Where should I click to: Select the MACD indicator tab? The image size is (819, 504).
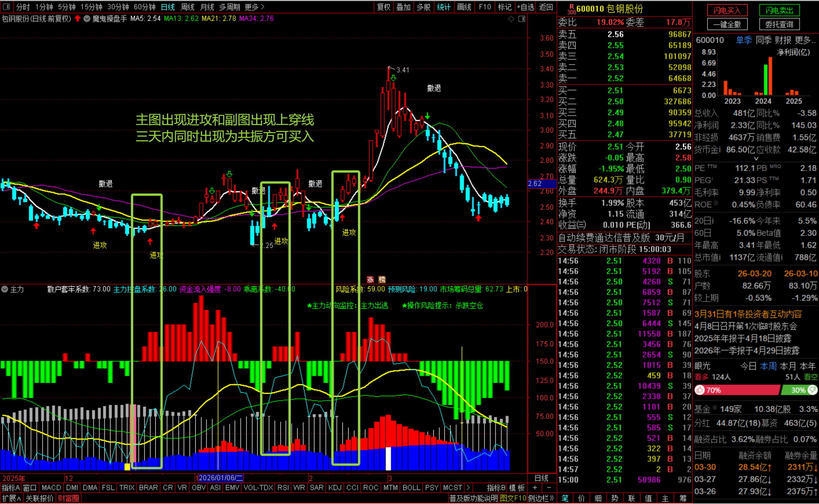[x=51, y=488]
